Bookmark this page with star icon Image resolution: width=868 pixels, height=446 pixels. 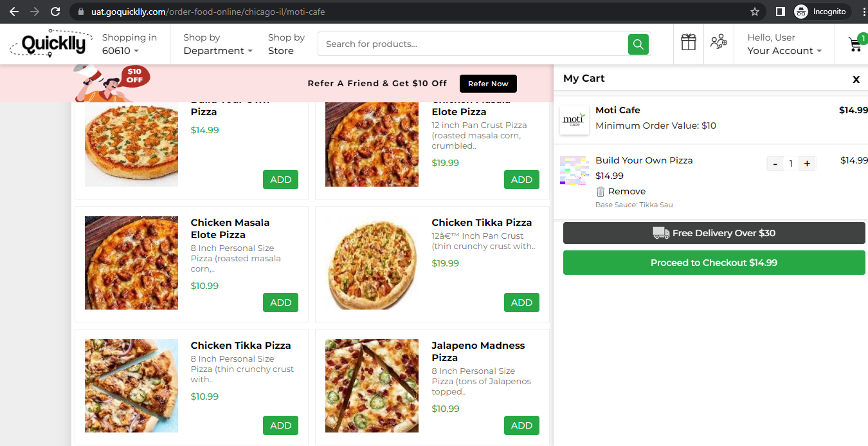tap(755, 12)
